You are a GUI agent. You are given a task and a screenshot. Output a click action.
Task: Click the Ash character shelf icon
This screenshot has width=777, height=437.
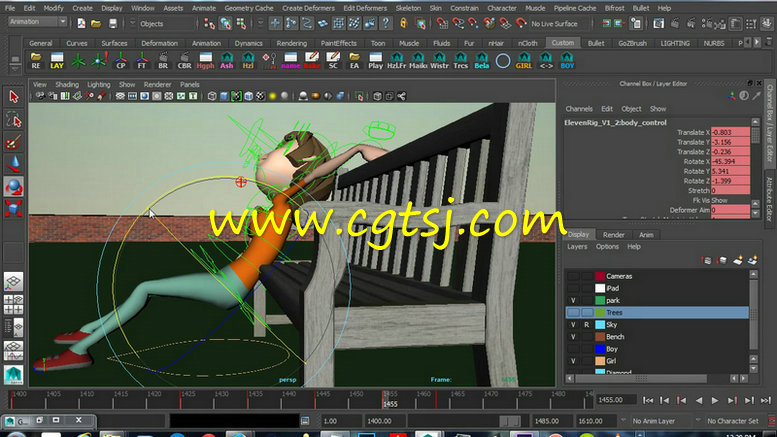(x=226, y=60)
